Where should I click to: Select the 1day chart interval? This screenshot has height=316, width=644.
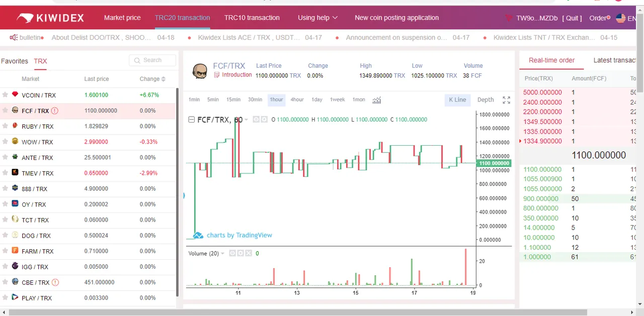[x=317, y=99]
